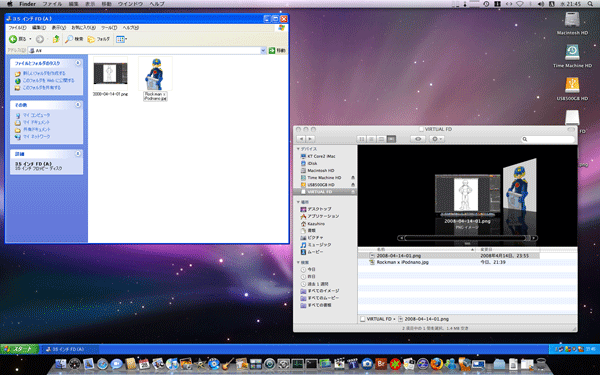
Task: Select 2008-04-14-01.png thumbnail in Explorer
Action: 111,73
